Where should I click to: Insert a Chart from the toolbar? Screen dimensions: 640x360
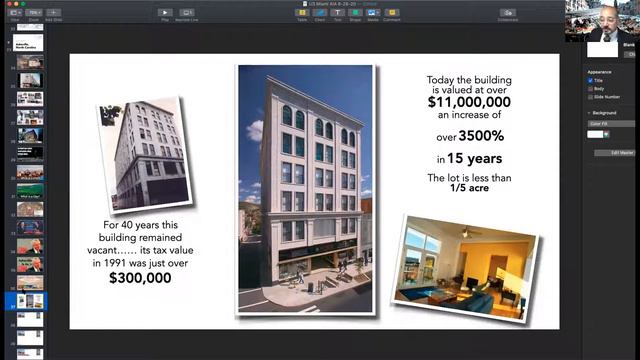[x=320, y=13]
